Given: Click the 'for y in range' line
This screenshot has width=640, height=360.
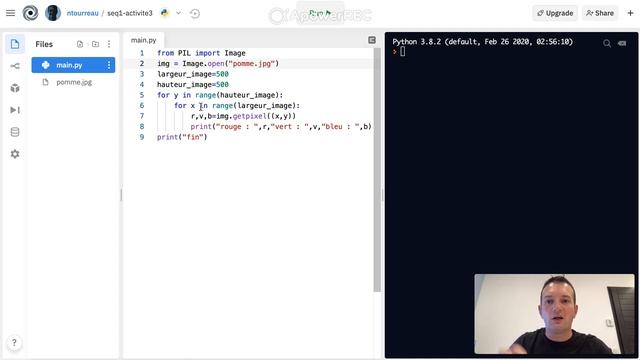Looking at the screenshot, I should tap(220, 95).
